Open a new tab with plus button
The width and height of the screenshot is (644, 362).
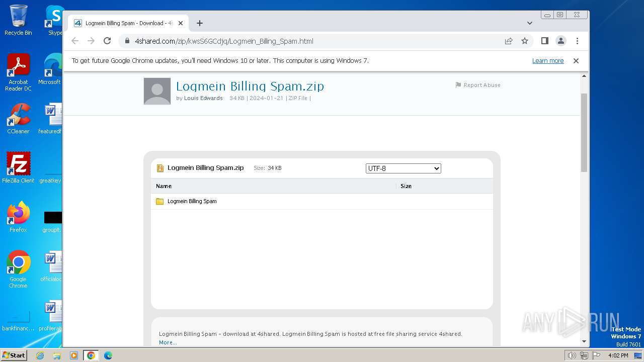[x=200, y=23]
